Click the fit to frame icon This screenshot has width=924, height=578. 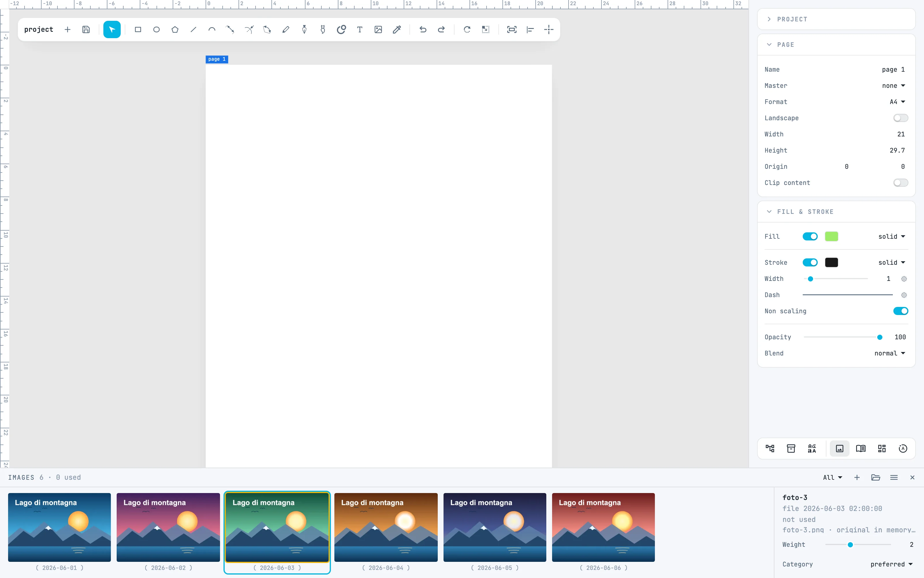[512, 29]
